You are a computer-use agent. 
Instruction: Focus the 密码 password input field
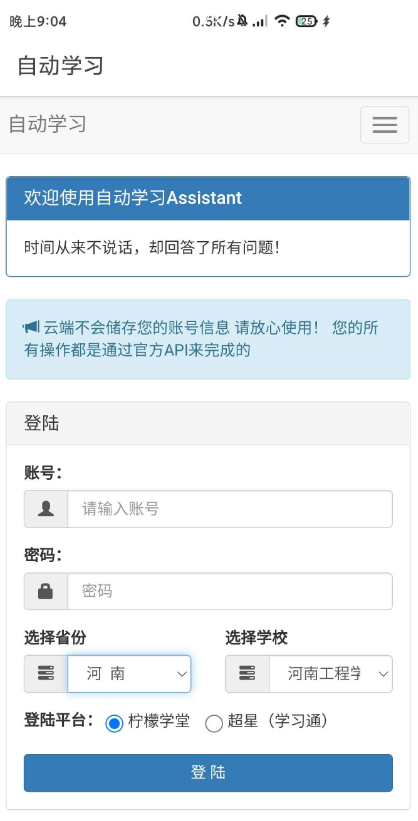[x=230, y=591]
